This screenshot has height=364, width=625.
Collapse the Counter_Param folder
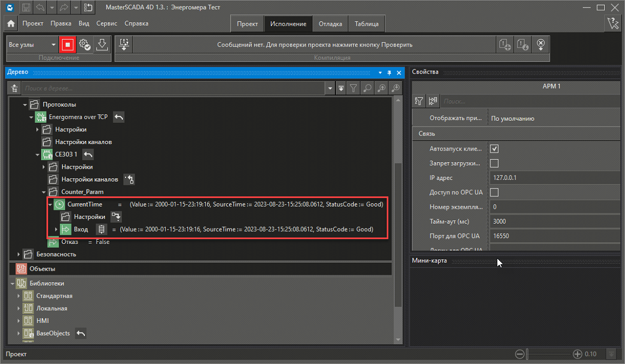[44, 192]
